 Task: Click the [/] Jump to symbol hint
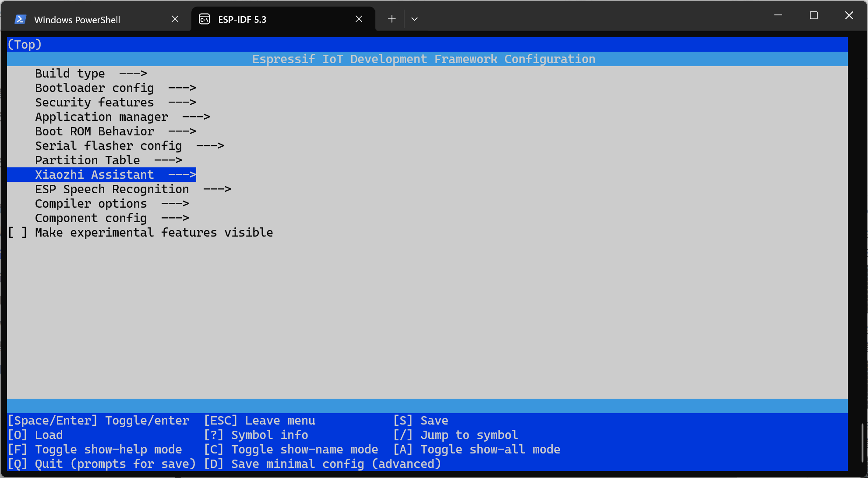(x=455, y=435)
